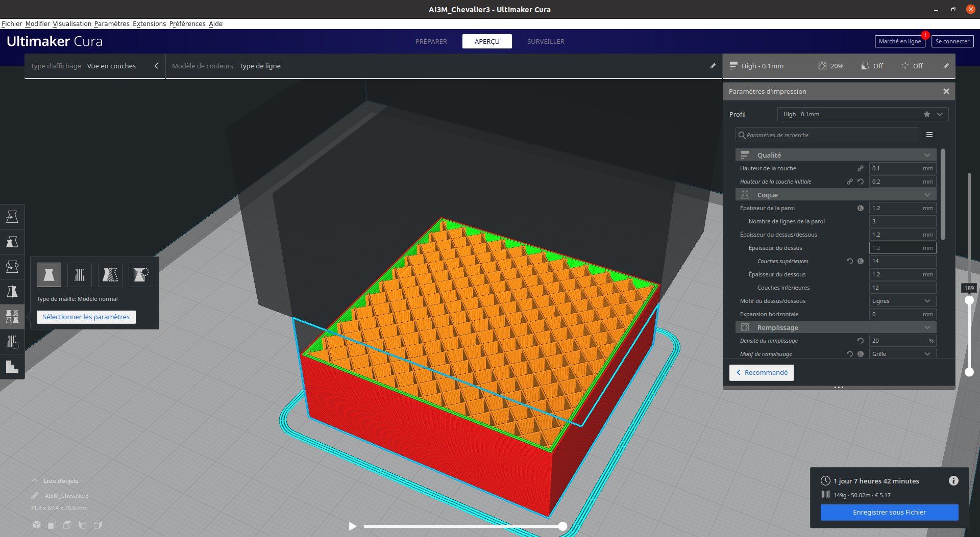980x537 pixels.
Task: Edit color scheme via Modèle de couleurs pencil
Action: click(713, 66)
